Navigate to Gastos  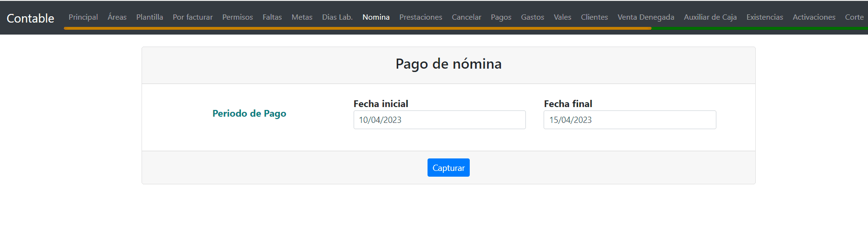(533, 17)
